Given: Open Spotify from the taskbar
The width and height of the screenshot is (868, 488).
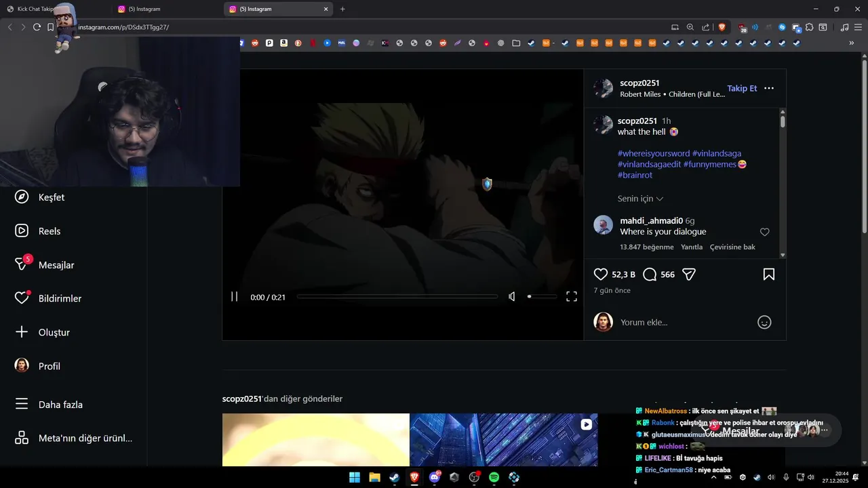Looking at the screenshot, I should pos(494,477).
